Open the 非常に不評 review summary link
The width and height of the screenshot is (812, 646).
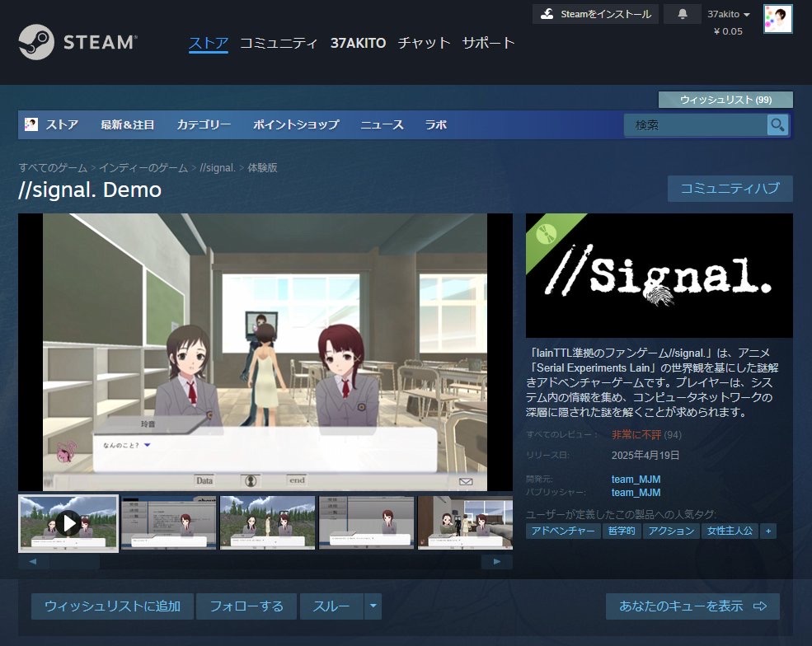(x=636, y=435)
